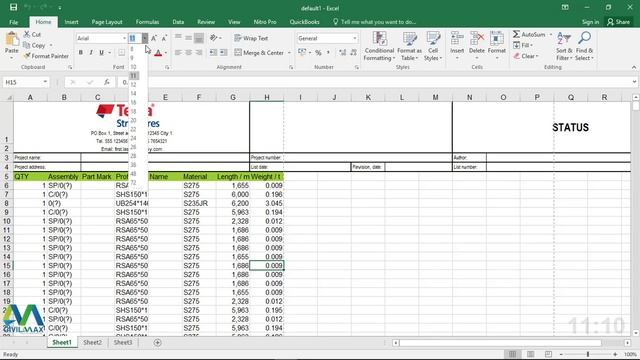
Task: Open the Fill dropdown
Action: coord(523,45)
